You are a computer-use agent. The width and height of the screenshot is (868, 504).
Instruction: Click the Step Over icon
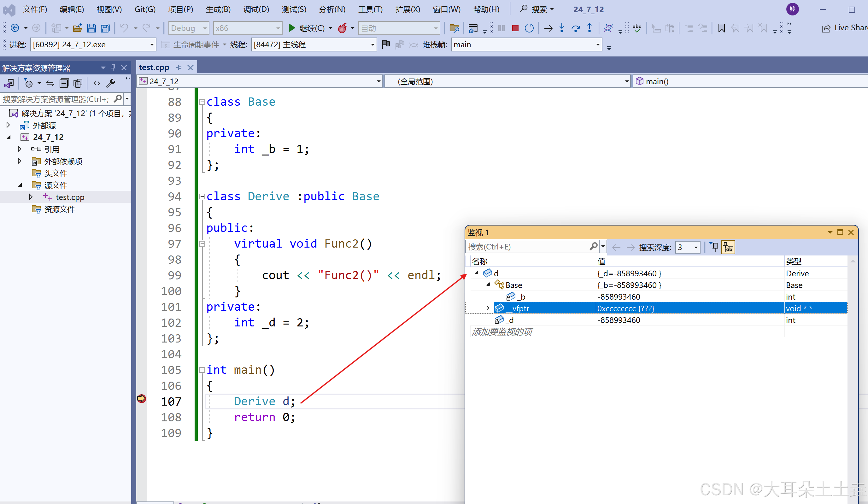pyautogui.click(x=576, y=28)
